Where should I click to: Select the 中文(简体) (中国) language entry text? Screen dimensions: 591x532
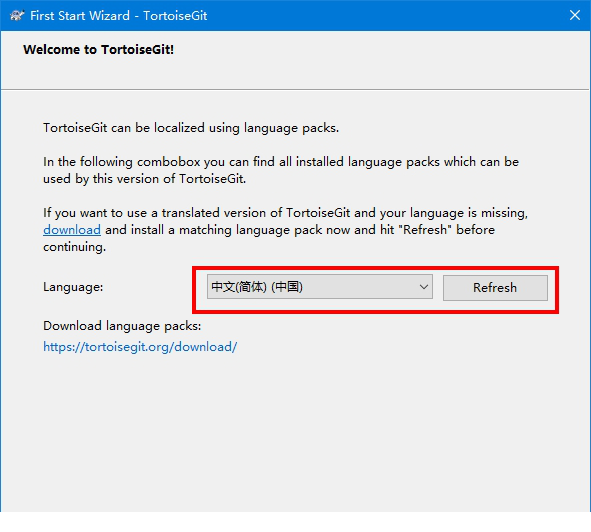pos(257,287)
